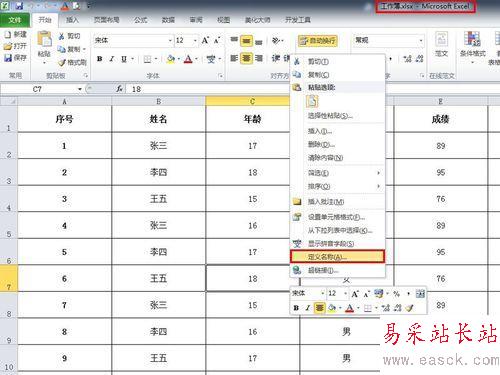Increase font size with ribbon grow-font icon

(x=205, y=40)
